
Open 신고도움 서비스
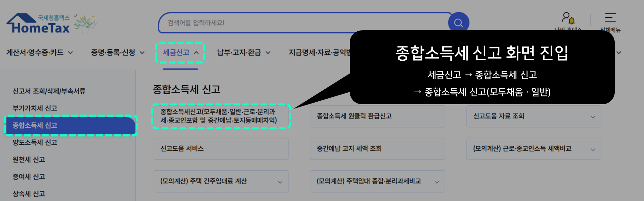(x=221, y=149)
